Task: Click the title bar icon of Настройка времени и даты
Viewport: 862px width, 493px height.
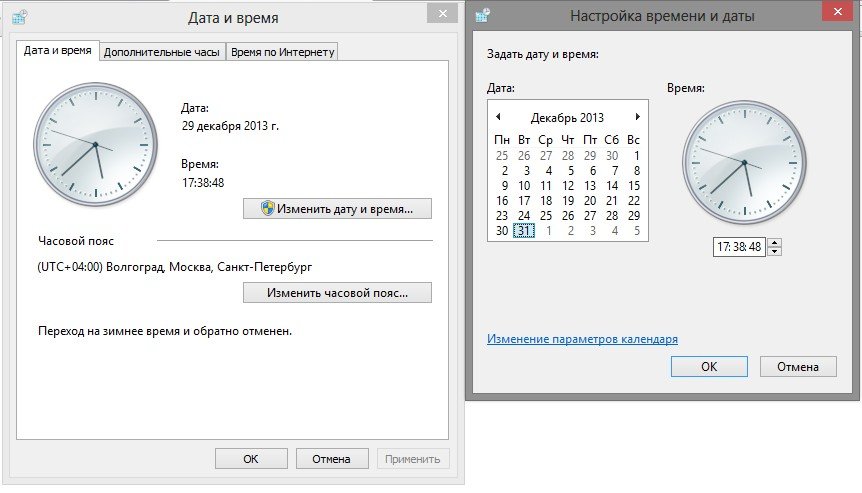Action: coord(483,15)
